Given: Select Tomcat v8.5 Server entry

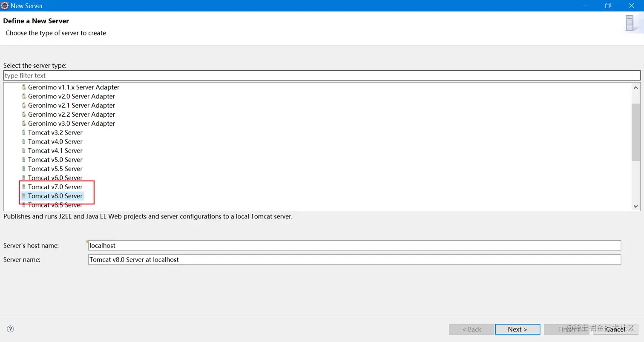Looking at the screenshot, I should tap(55, 205).
